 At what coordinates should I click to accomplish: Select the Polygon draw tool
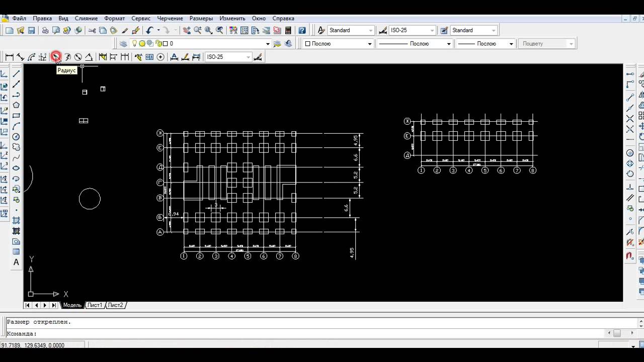(x=16, y=105)
